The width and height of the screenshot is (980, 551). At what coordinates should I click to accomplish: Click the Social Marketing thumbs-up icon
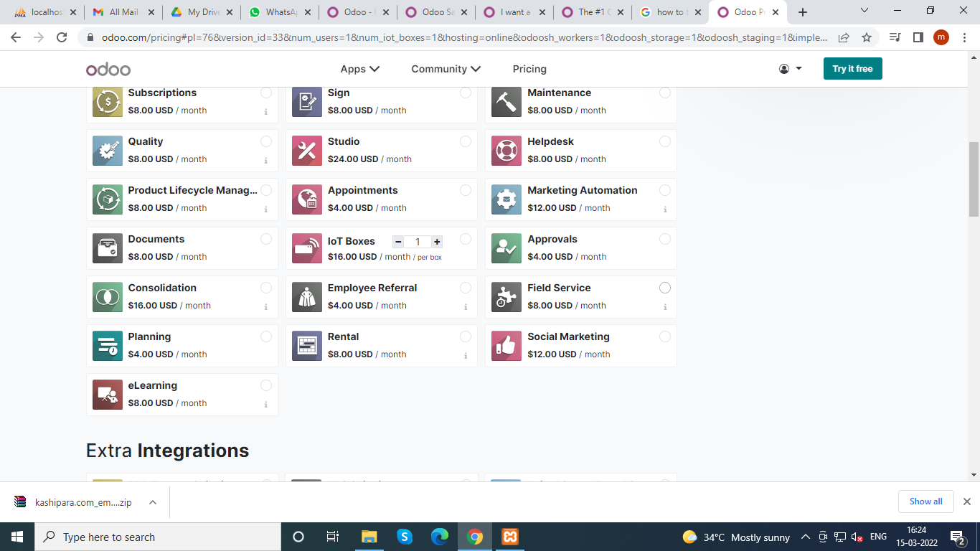[507, 346]
